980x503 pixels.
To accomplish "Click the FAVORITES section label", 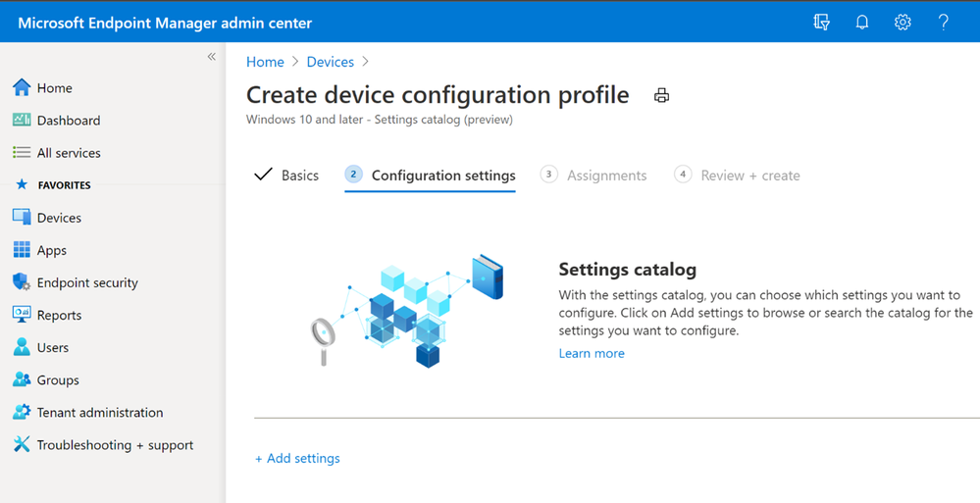I will (x=65, y=185).
